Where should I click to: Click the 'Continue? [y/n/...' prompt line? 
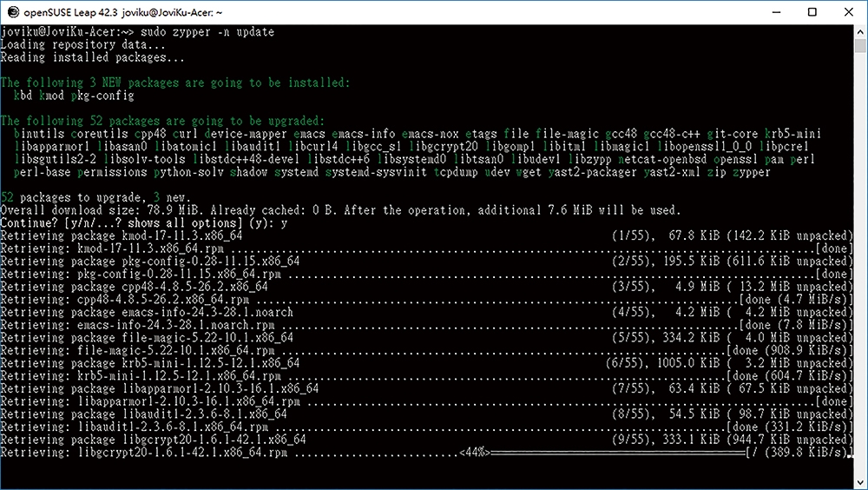144,222
